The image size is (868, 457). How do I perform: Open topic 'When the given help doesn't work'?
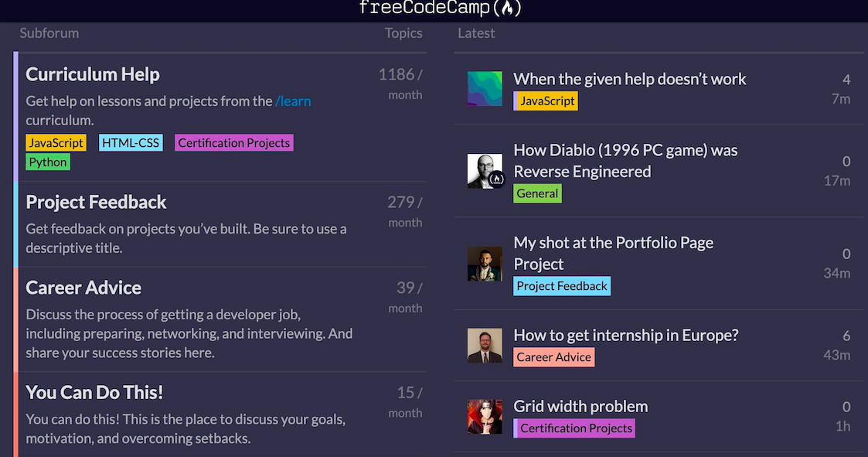(629, 79)
